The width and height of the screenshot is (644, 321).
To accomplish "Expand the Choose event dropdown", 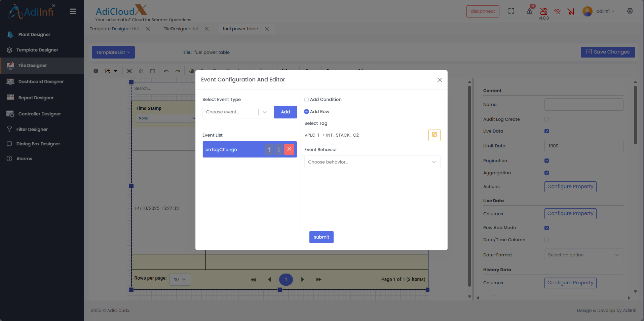I will point(236,112).
